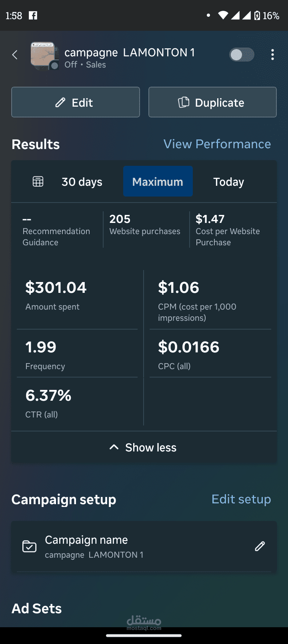This screenshot has width=288, height=644.
Task: Switch to the Today tab
Action: (228, 182)
